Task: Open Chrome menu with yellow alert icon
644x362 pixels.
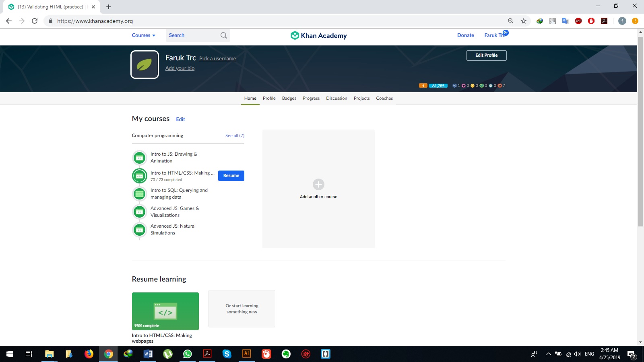Action: click(635, 21)
